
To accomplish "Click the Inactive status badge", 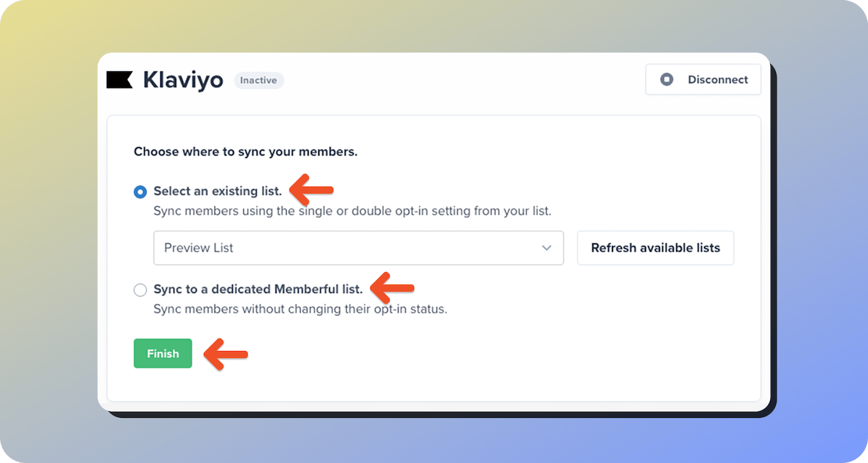I will tap(259, 80).
